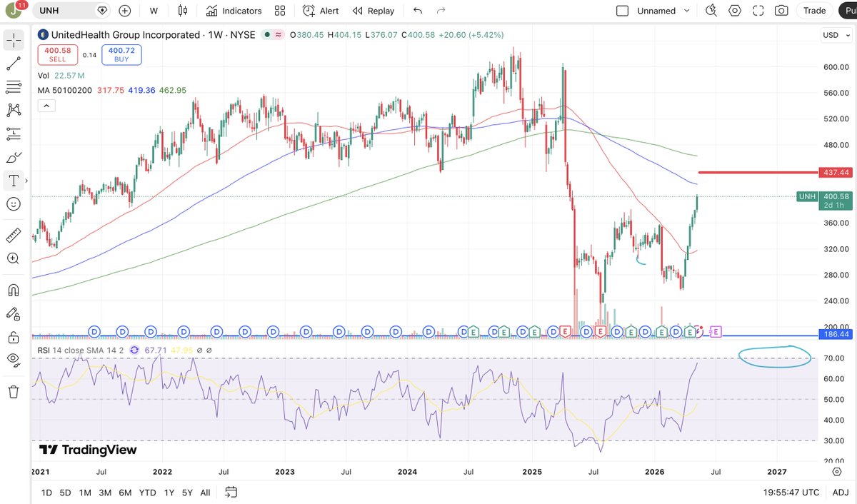The image size is (857, 504).
Task: Open the candlestick chart style menu
Action: click(182, 11)
